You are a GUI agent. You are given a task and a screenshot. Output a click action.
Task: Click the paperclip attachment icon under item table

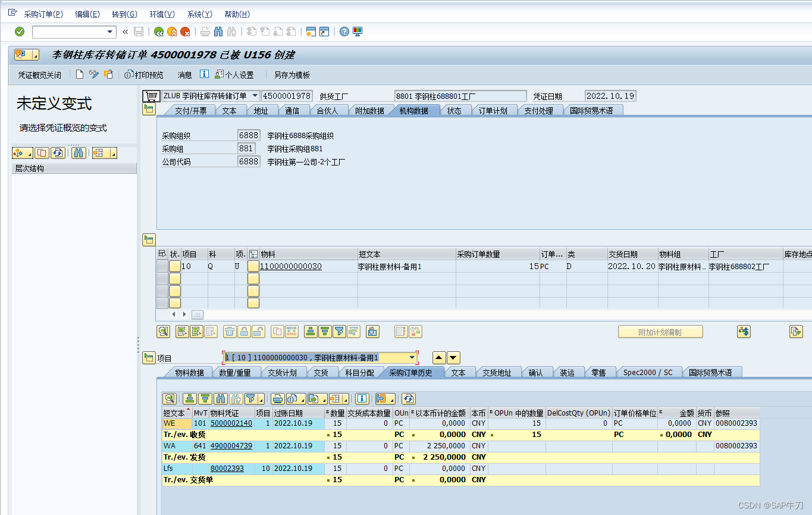pyautogui.click(x=372, y=332)
